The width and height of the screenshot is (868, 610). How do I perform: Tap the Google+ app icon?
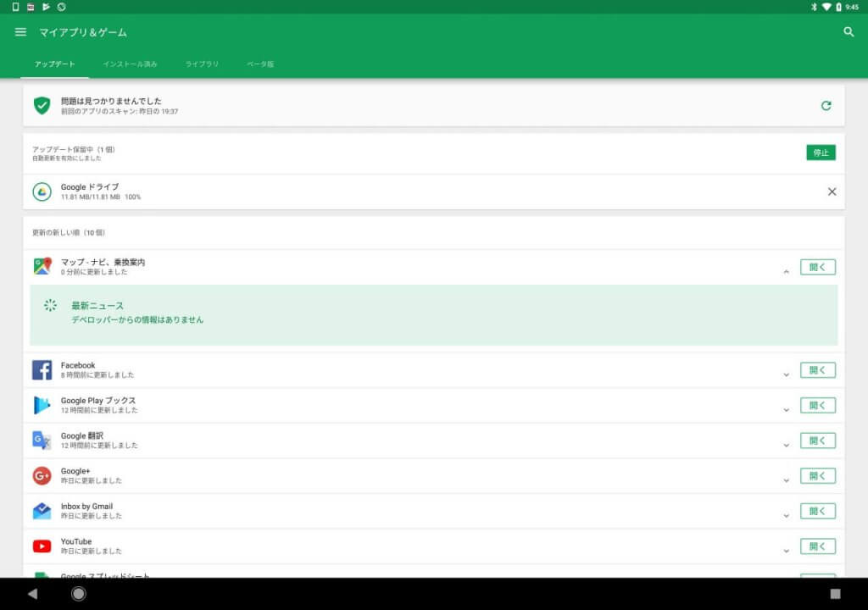(42, 476)
